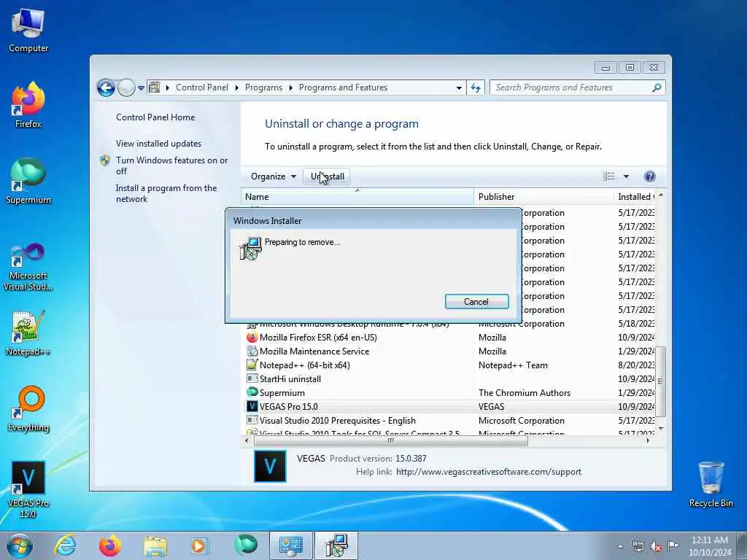Image resolution: width=747 pixels, height=560 pixels.
Task: Expand the address bar history dropdown
Action: point(459,88)
